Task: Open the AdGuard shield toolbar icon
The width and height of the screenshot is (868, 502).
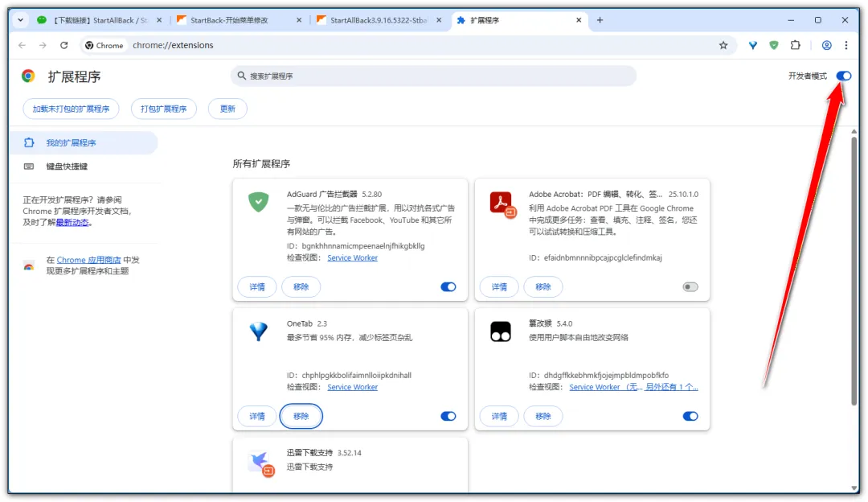Action: (x=774, y=45)
